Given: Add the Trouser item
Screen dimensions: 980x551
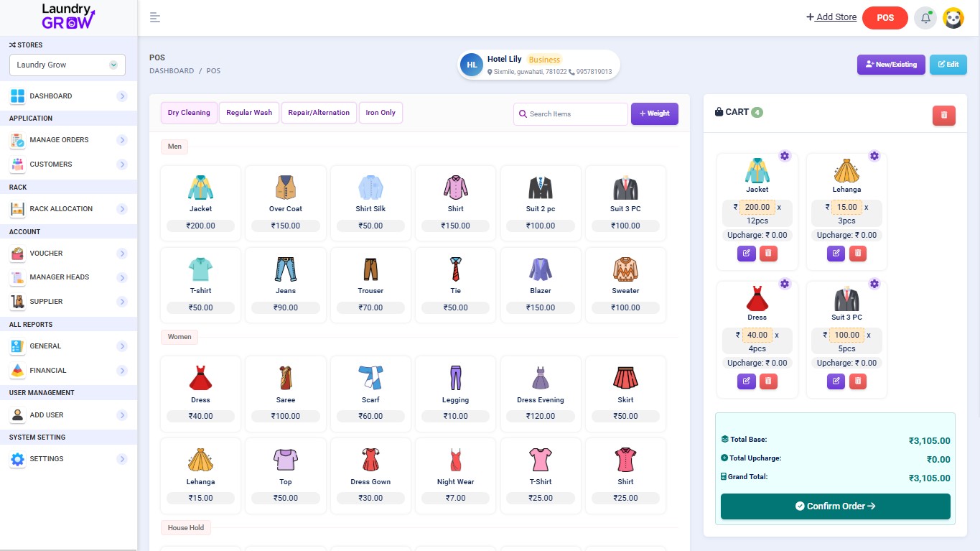Looking at the screenshot, I should click(x=370, y=285).
